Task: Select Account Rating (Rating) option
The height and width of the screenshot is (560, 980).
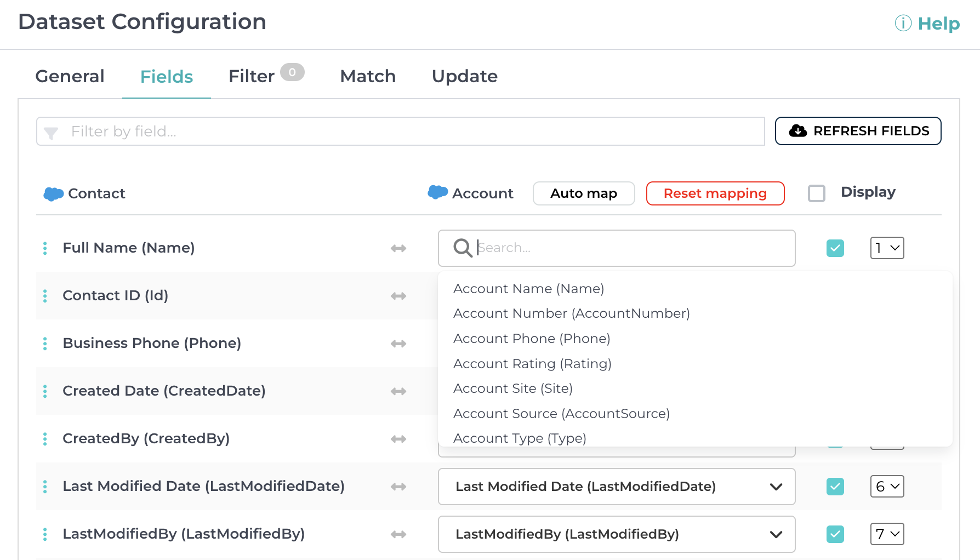Action: 532,364
